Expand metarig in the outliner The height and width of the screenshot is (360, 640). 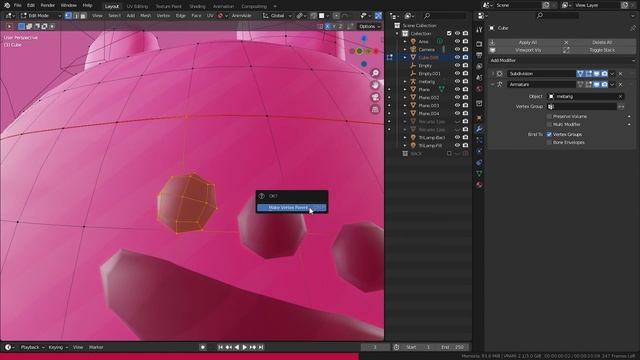pos(405,82)
